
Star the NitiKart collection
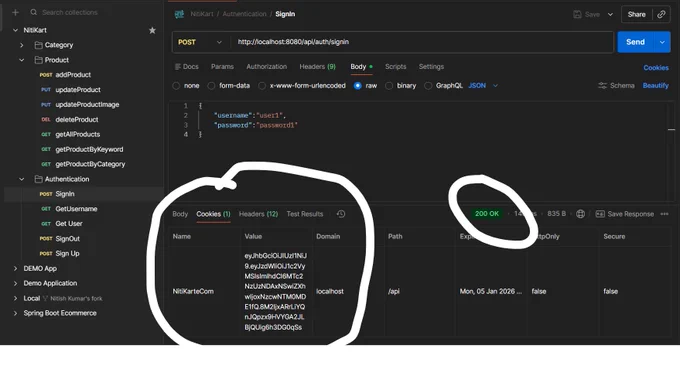(x=152, y=30)
